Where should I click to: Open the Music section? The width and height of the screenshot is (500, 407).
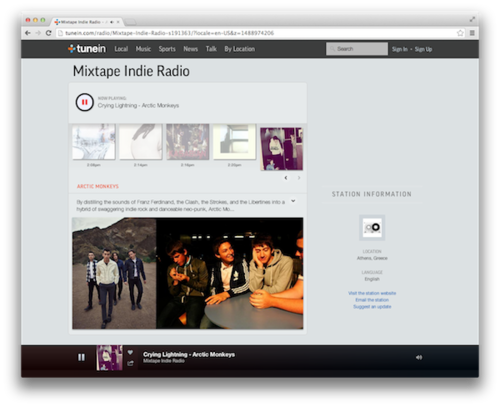(x=143, y=49)
